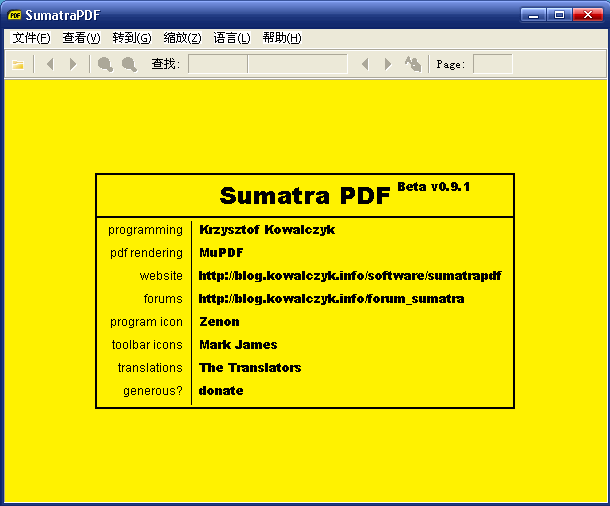Go to previous page toolbar arrow
The width and height of the screenshot is (610, 506).
[50, 64]
